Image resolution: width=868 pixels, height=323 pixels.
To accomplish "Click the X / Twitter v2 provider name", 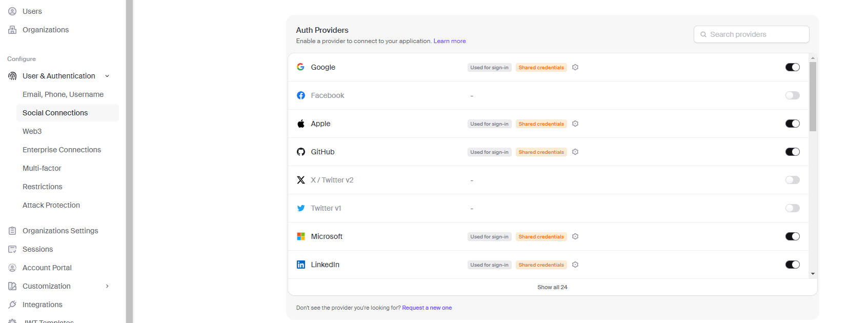I will point(332,180).
